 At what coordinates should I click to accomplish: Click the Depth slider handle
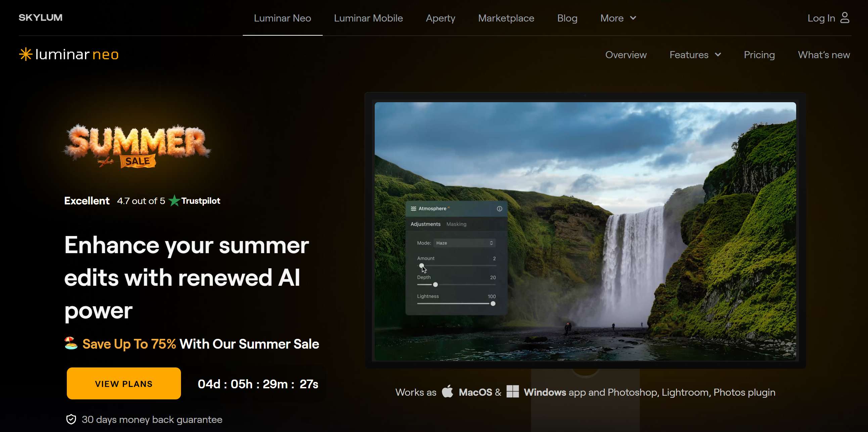[436, 285]
